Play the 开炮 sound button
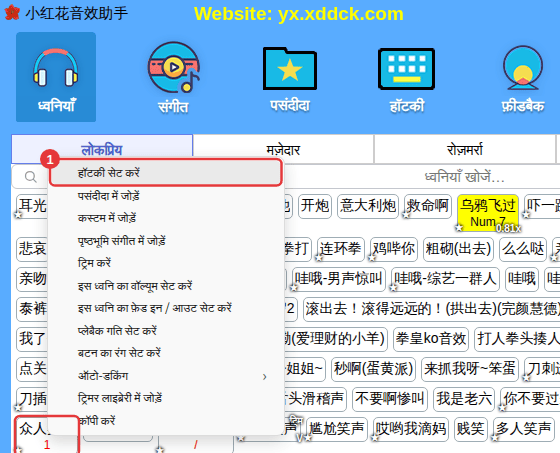This screenshot has width=560, height=453. click(315, 206)
